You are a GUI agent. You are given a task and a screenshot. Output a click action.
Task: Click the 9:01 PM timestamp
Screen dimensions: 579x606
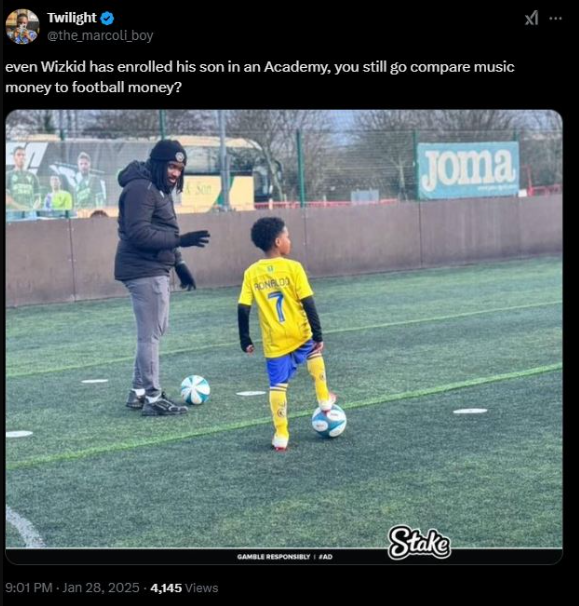pyautogui.click(x=29, y=588)
